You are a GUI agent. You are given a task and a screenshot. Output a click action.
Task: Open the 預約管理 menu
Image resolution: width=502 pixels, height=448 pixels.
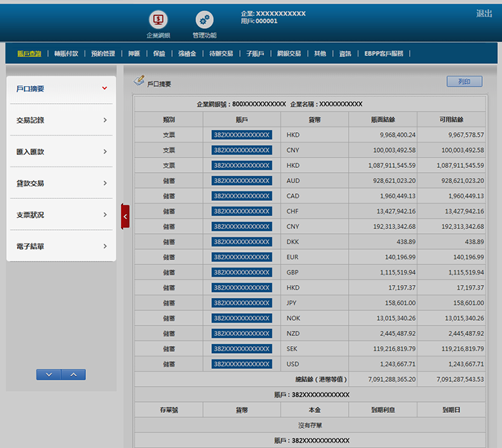(103, 53)
